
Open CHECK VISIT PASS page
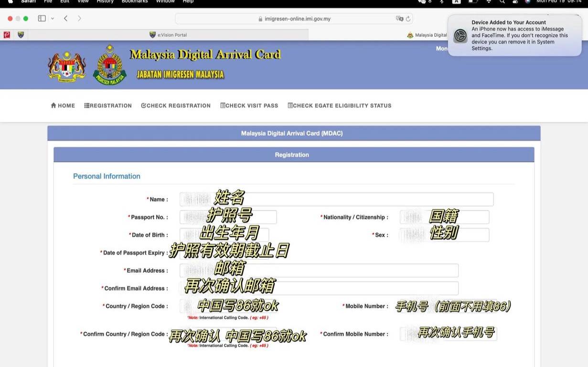(249, 105)
